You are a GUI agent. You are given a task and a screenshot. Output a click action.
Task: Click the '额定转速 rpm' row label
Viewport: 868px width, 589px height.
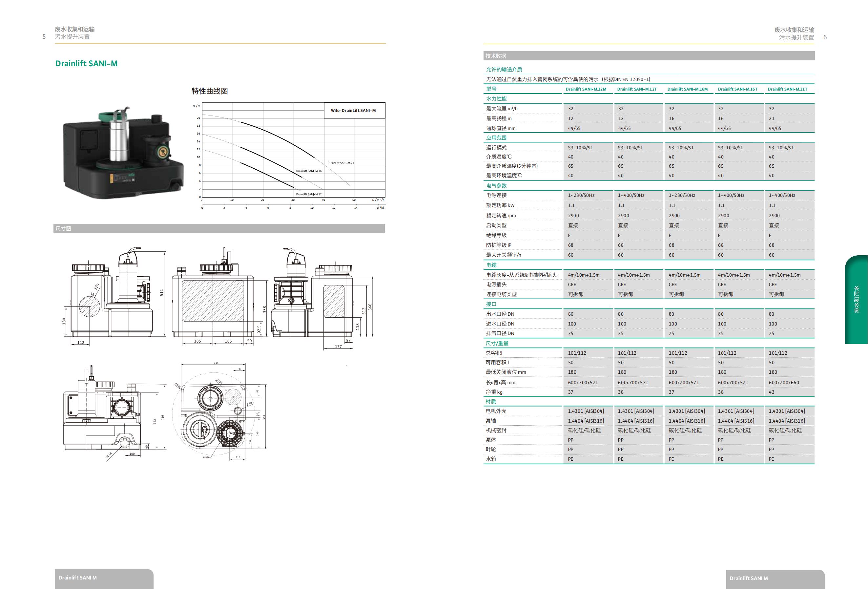pos(501,216)
